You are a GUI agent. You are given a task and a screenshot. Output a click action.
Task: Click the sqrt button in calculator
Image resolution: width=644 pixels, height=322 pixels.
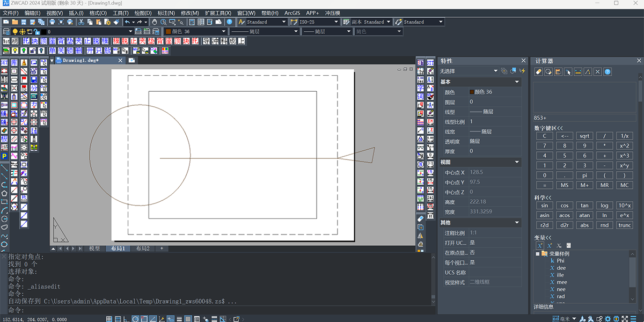click(584, 136)
